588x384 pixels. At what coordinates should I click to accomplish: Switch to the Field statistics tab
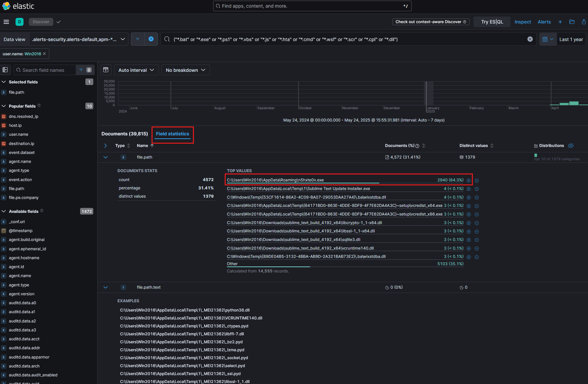pyautogui.click(x=172, y=134)
